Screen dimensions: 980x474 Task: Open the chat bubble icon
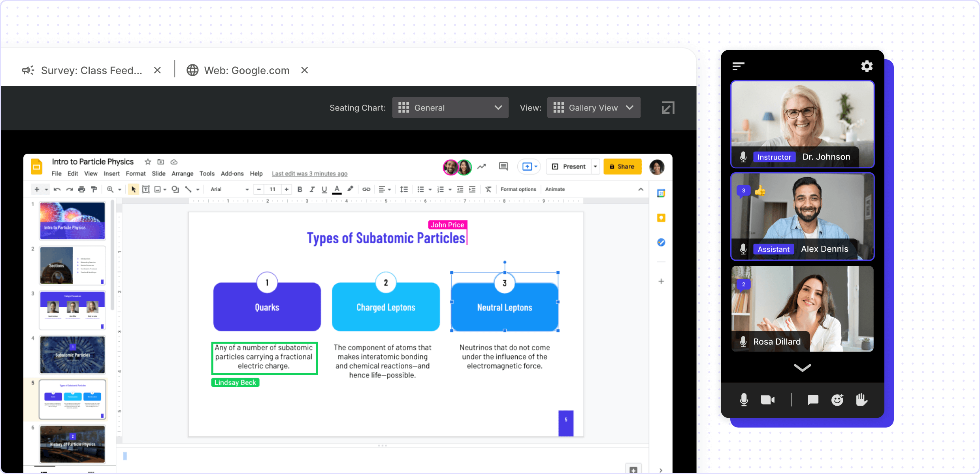[x=812, y=400]
